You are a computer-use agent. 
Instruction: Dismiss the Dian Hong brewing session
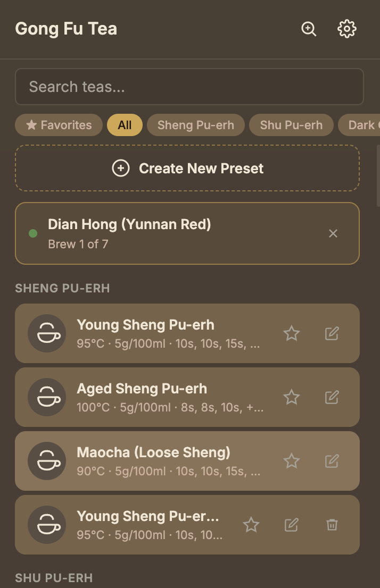coord(333,233)
